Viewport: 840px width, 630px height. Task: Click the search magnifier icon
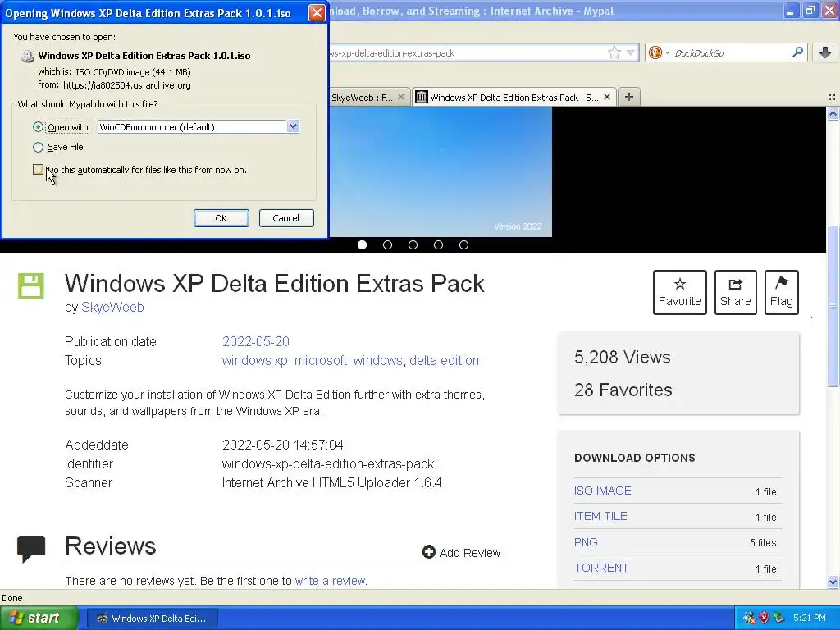coord(797,52)
